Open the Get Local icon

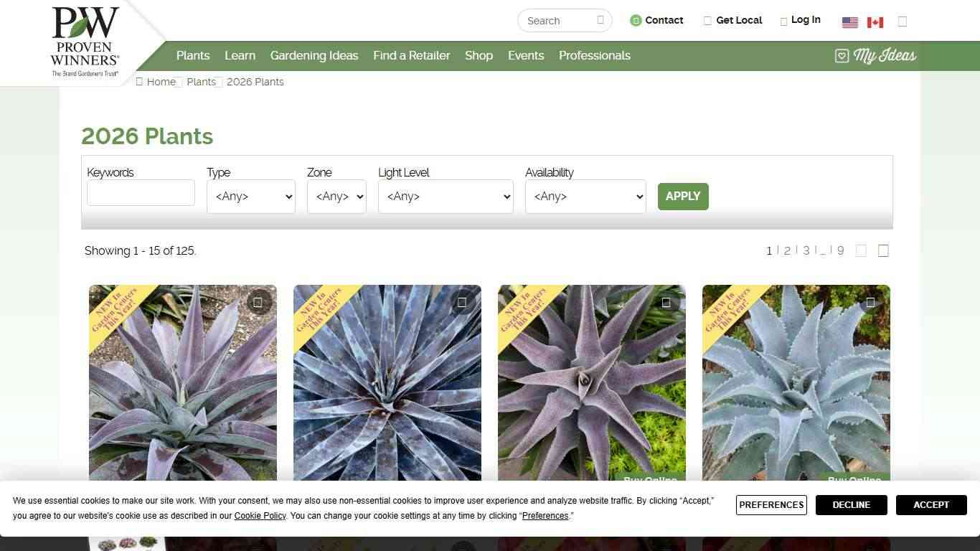pyautogui.click(x=707, y=21)
